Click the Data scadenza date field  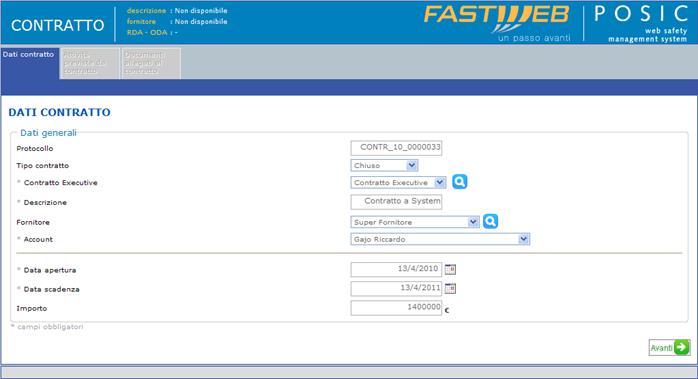[x=396, y=289]
